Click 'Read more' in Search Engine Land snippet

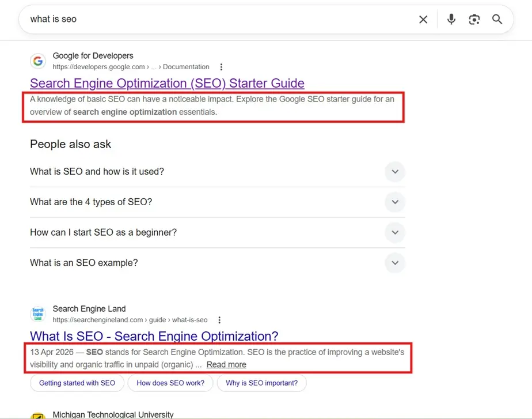tap(226, 365)
